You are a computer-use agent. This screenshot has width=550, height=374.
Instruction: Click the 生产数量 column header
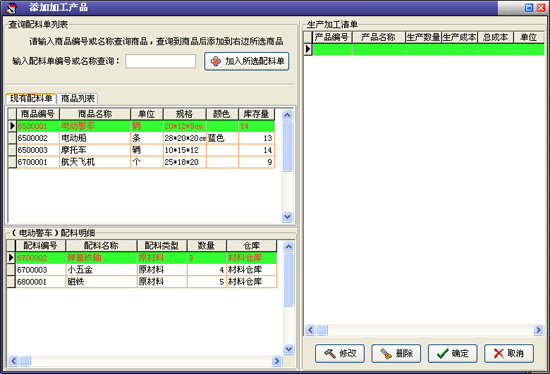pyautogui.click(x=423, y=37)
